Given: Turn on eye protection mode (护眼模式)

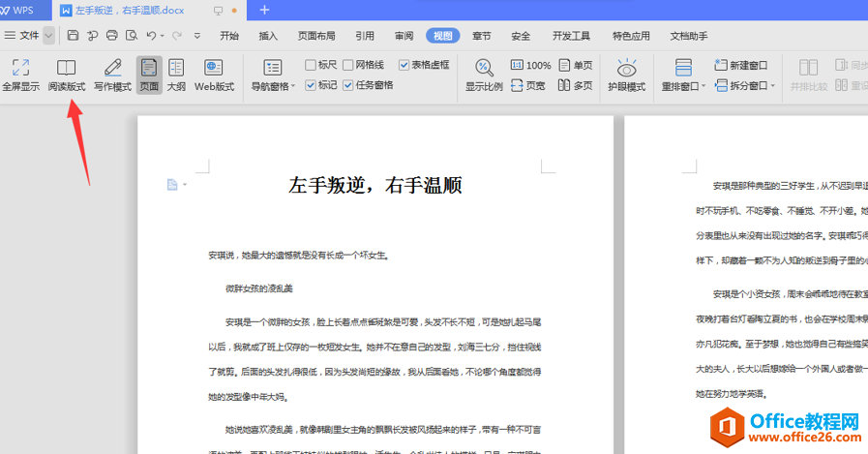Looking at the screenshot, I should click(627, 75).
